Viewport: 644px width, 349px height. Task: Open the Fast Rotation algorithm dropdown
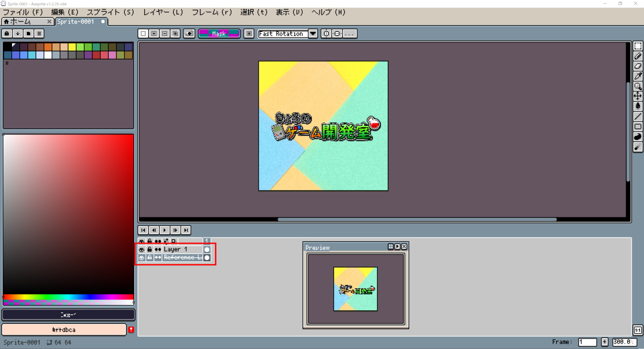313,34
